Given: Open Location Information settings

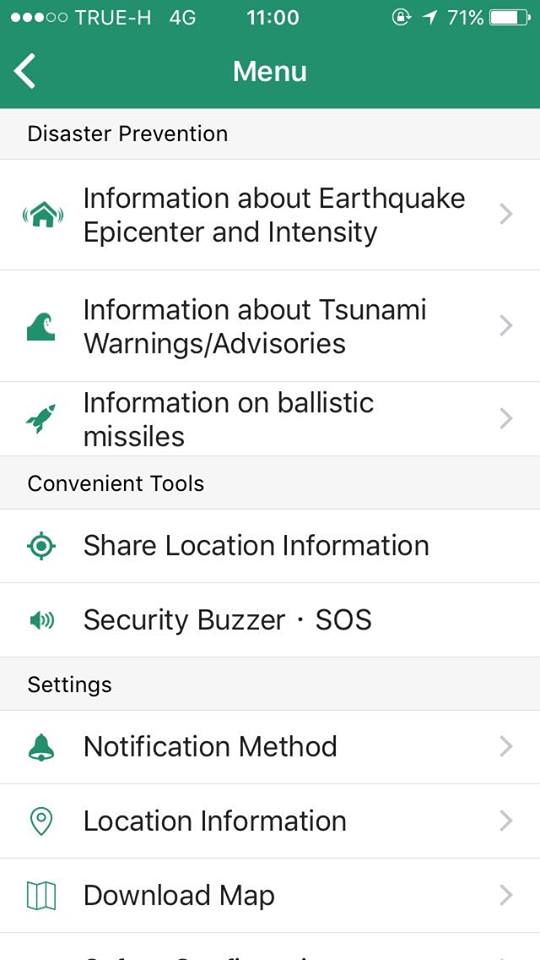Looking at the screenshot, I should click(270, 821).
